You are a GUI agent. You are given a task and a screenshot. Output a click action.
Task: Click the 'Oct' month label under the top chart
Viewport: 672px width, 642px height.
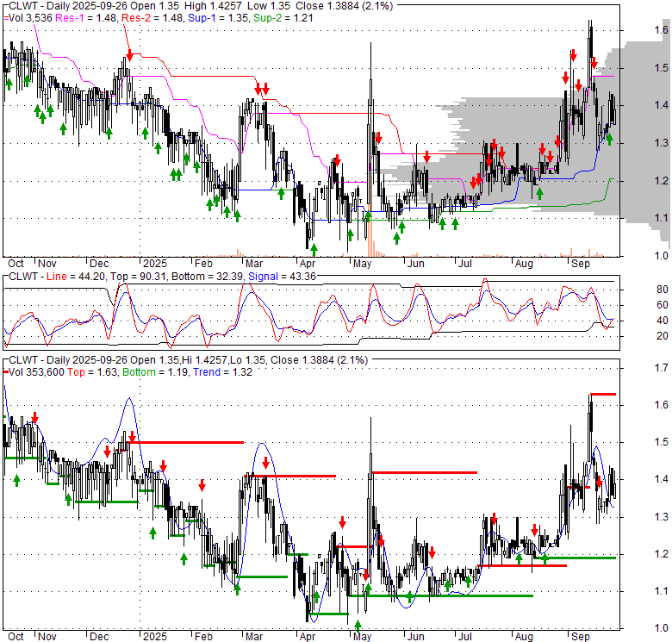pos(16,263)
